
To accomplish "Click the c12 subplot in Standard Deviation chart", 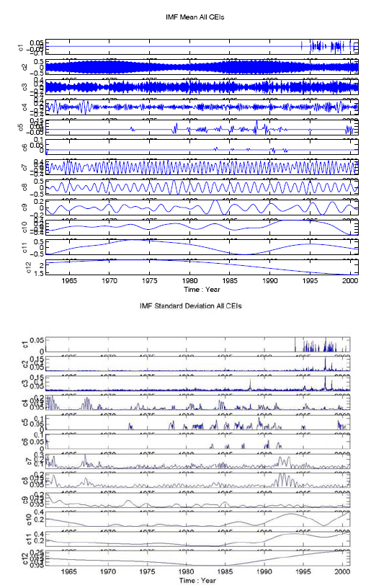I will tap(198, 558).
